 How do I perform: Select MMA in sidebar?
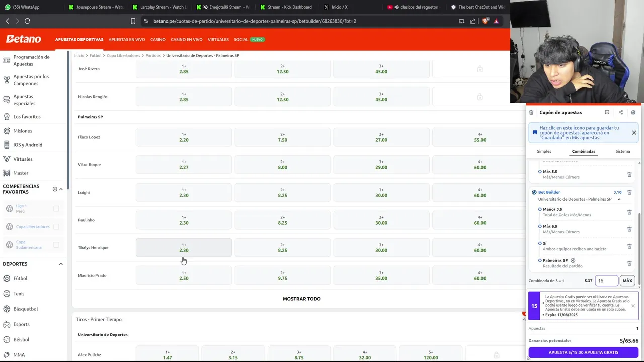pos(19,355)
